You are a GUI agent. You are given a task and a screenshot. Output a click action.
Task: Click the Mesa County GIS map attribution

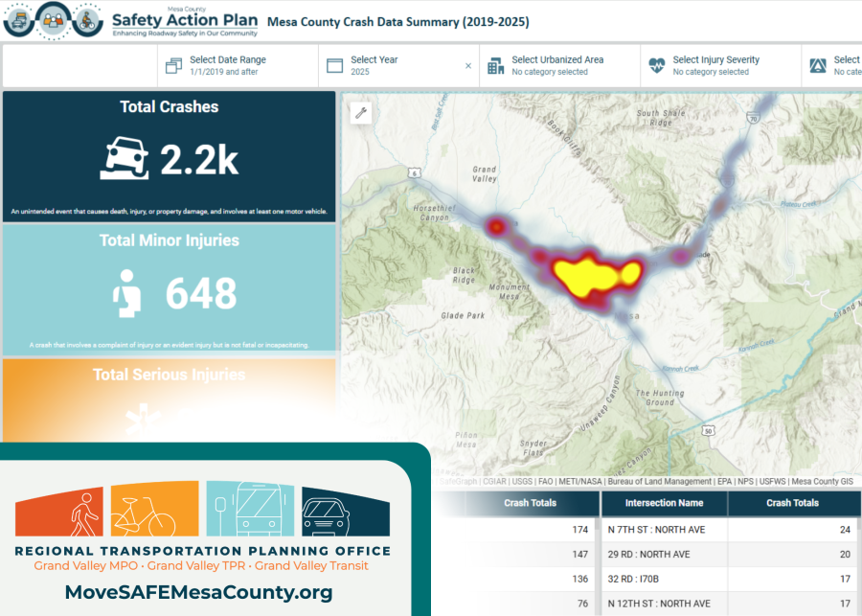pyautogui.click(x=822, y=481)
